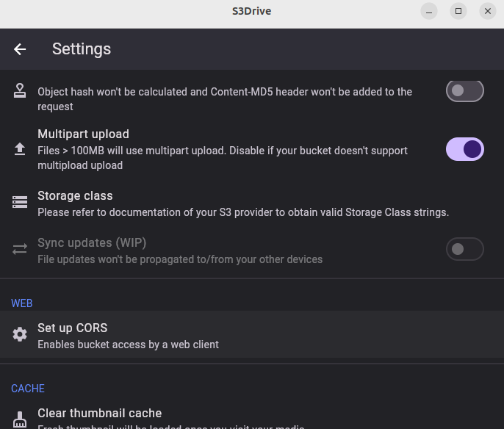Open the Storage class setting
This screenshot has width=504, height=429.
coord(252,203)
